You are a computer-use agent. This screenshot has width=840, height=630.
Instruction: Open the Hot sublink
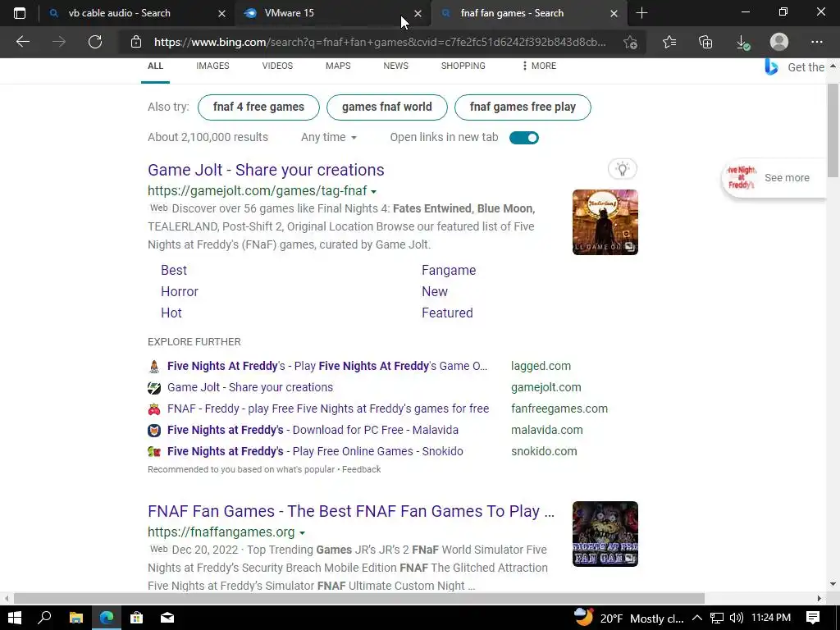pos(171,313)
